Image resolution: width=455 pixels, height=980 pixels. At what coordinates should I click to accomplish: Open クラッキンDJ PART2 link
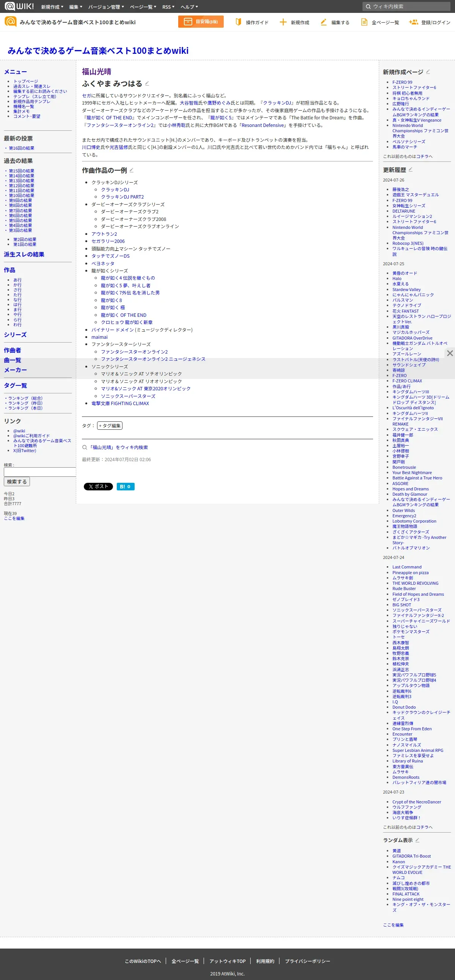122,197
